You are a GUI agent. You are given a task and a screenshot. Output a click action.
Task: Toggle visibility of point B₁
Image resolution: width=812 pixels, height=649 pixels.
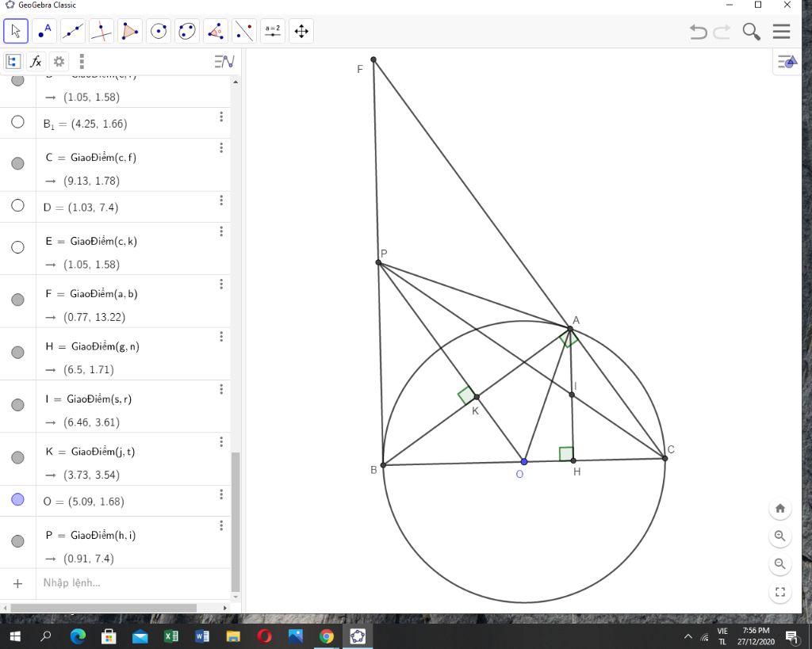[x=17, y=122]
